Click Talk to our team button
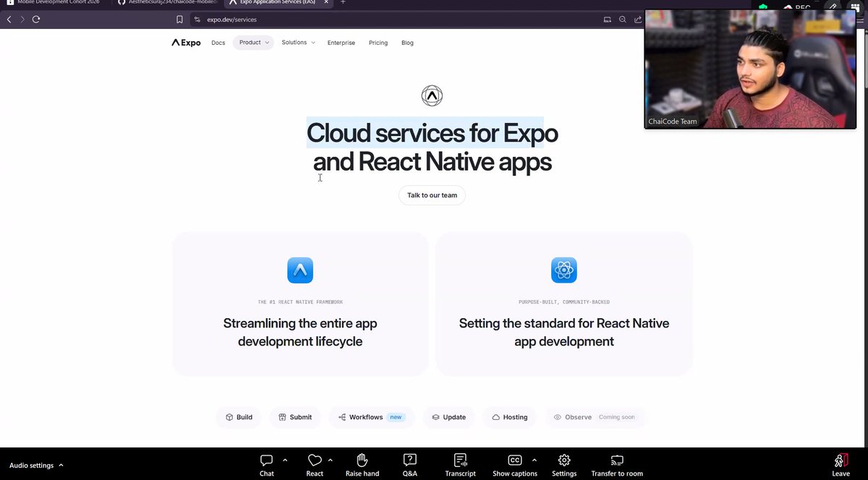 click(x=432, y=195)
